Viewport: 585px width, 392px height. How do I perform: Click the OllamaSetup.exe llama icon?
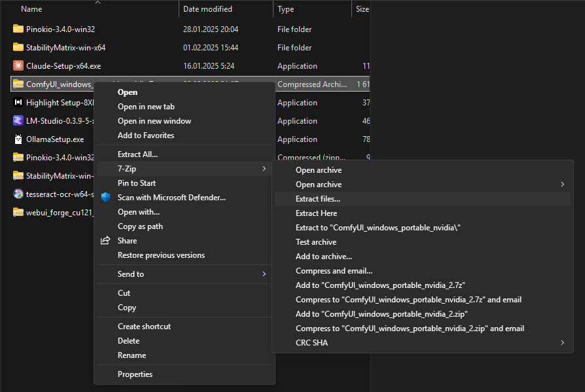coord(18,139)
